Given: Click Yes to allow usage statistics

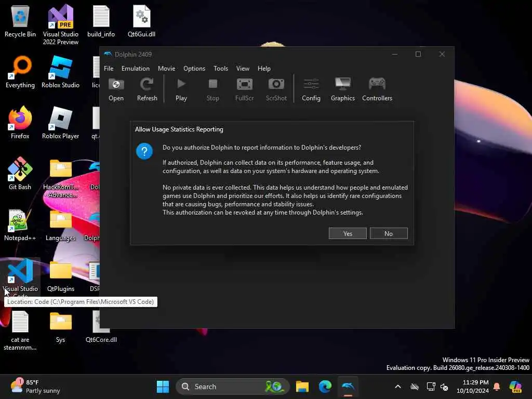Looking at the screenshot, I should [348, 233].
